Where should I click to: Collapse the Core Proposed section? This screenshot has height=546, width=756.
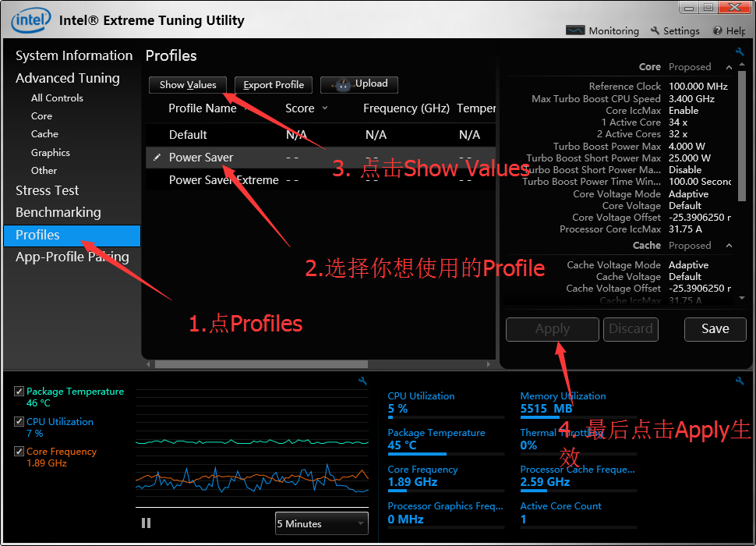click(729, 67)
